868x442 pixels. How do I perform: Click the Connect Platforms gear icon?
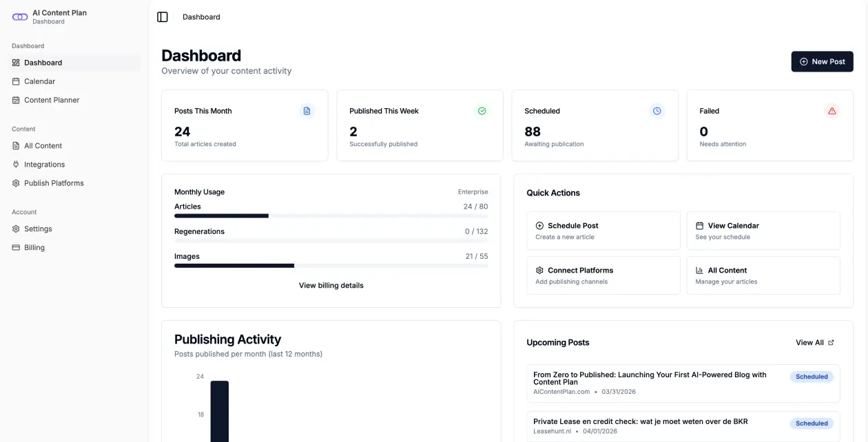(x=540, y=271)
